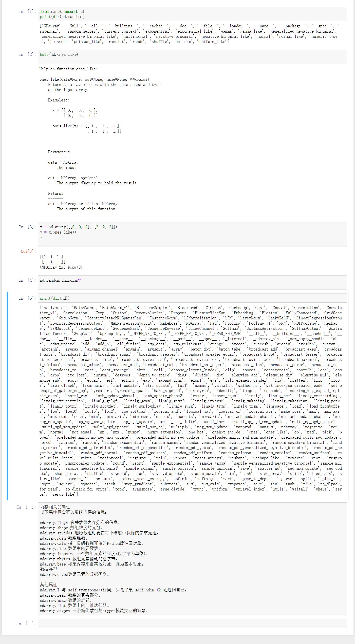The width and height of the screenshot is (355, 644).
Task: Click the nd.random.uniform?? code cell
Action: pos(192,283)
